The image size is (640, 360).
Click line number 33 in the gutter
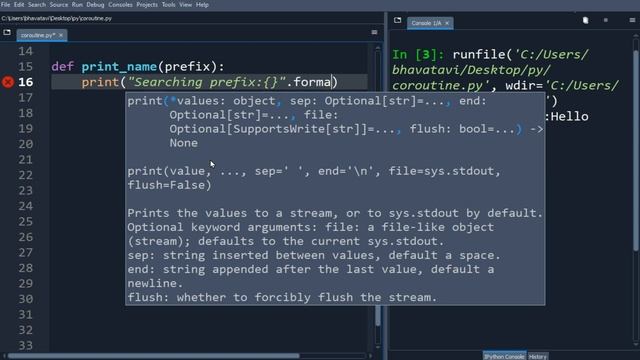tap(25, 345)
